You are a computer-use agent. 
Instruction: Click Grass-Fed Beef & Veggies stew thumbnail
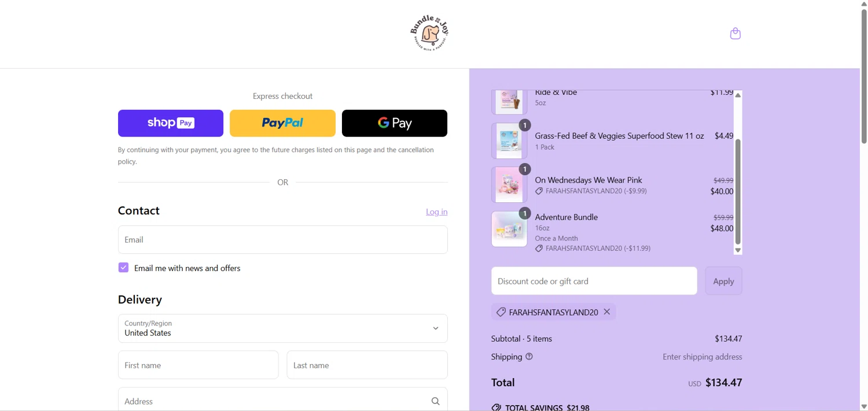[509, 140]
